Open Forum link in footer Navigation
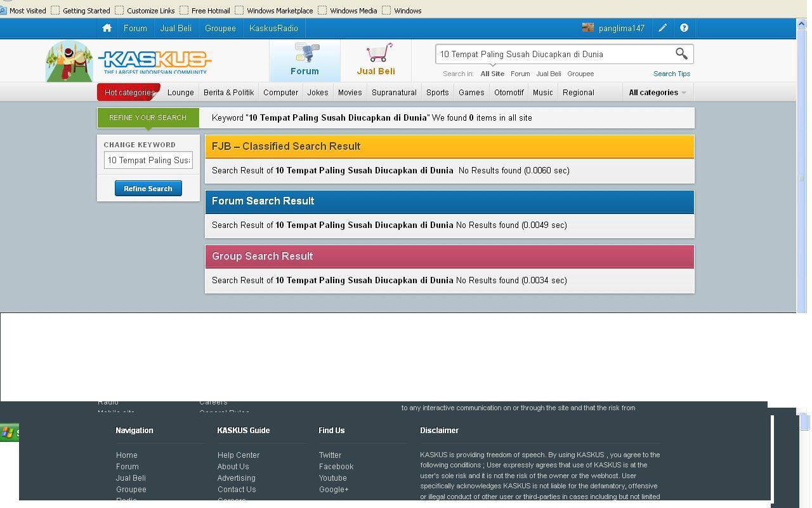The width and height of the screenshot is (812, 508). 128,467
